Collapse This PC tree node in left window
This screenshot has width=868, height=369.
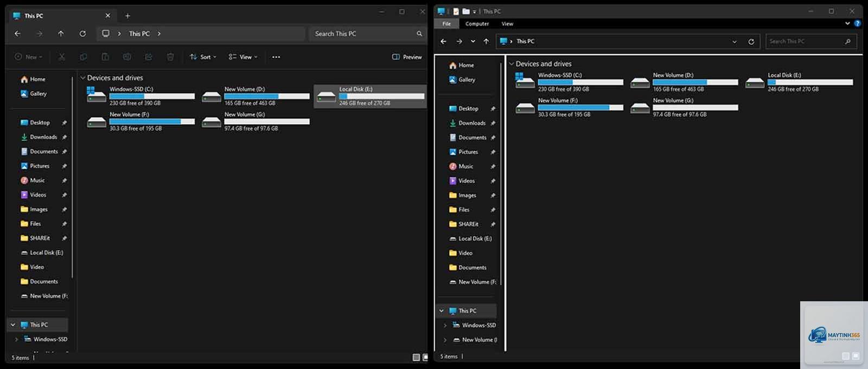click(x=13, y=325)
